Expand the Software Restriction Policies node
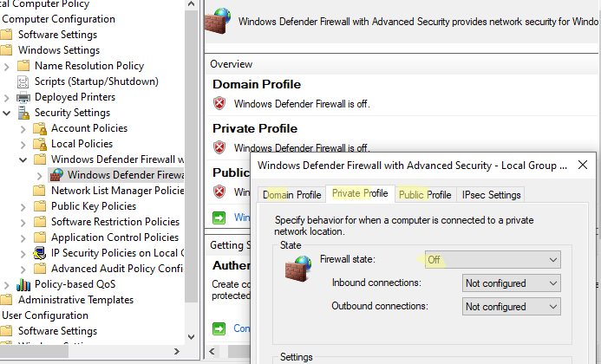The width and height of the screenshot is (601, 364). tap(23, 223)
